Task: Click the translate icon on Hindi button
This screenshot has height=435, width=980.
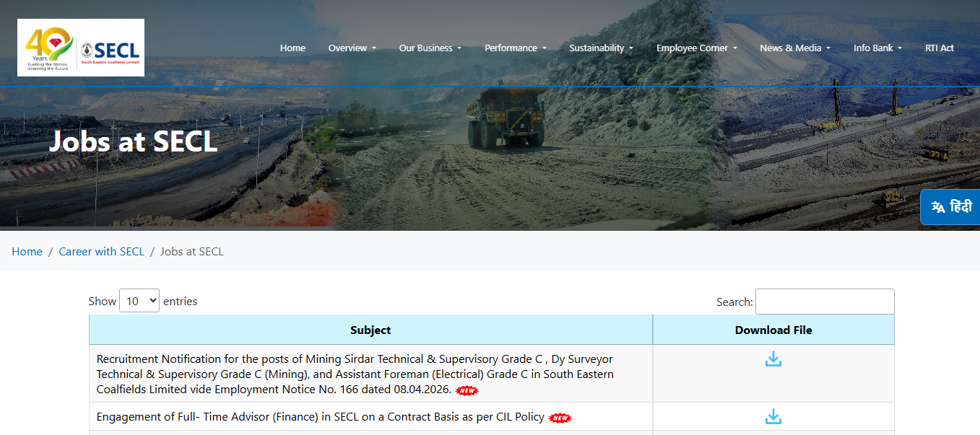Action: 938,208
